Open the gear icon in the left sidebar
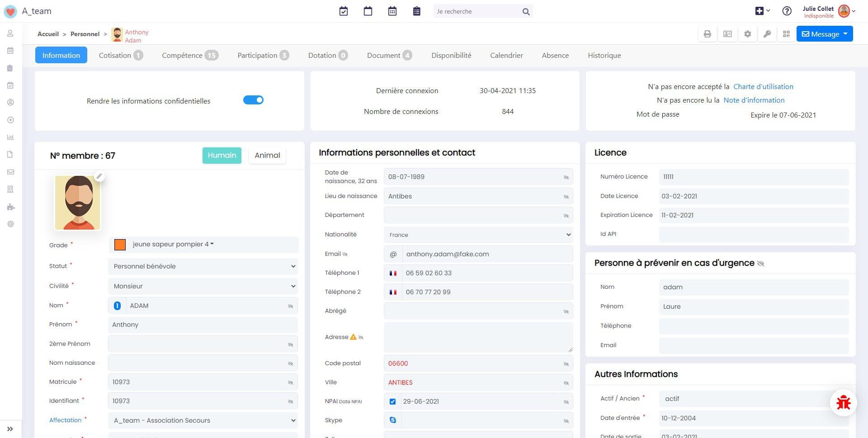 point(10,224)
